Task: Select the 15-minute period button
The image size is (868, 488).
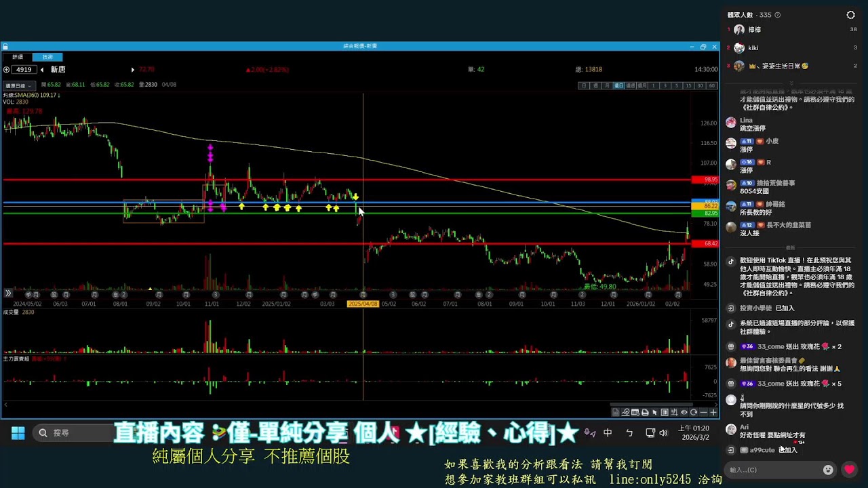Action: click(x=689, y=86)
